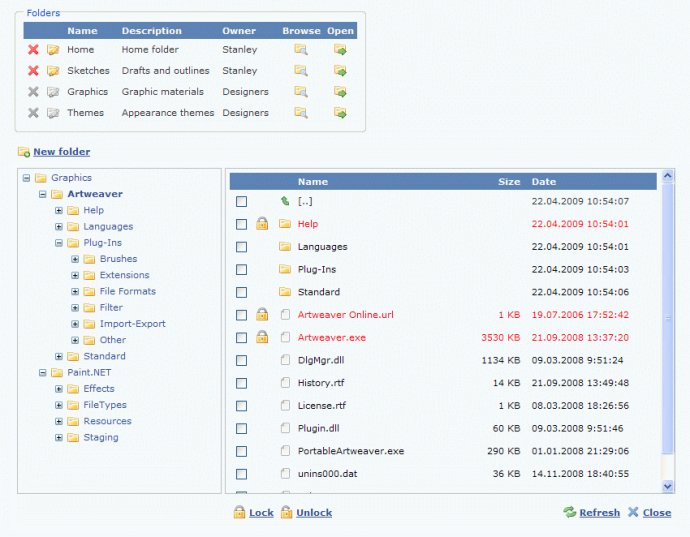Image resolution: width=690 pixels, height=537 pixels.
Task: Sort file list by Name column header
Action: tap(312, 181)
